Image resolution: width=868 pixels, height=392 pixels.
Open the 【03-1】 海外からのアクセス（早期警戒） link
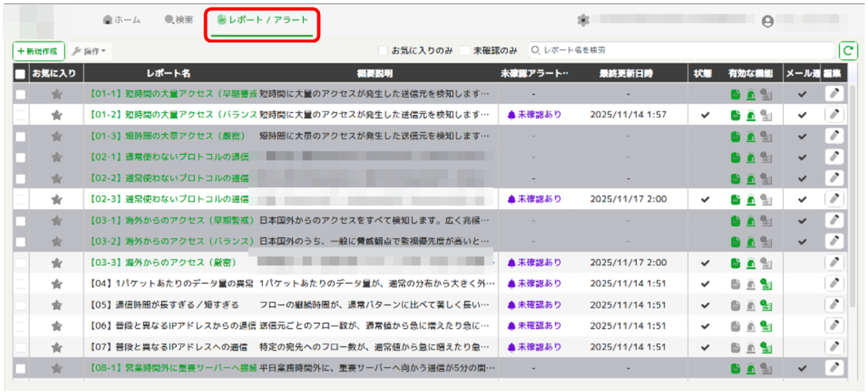click(172, 221)
